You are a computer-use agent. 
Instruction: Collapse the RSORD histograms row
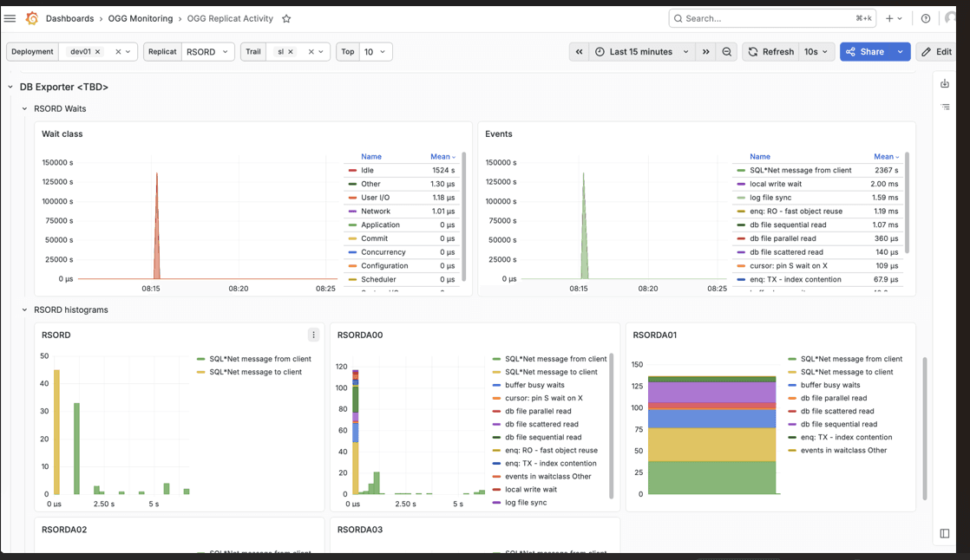tap(25, 309)
